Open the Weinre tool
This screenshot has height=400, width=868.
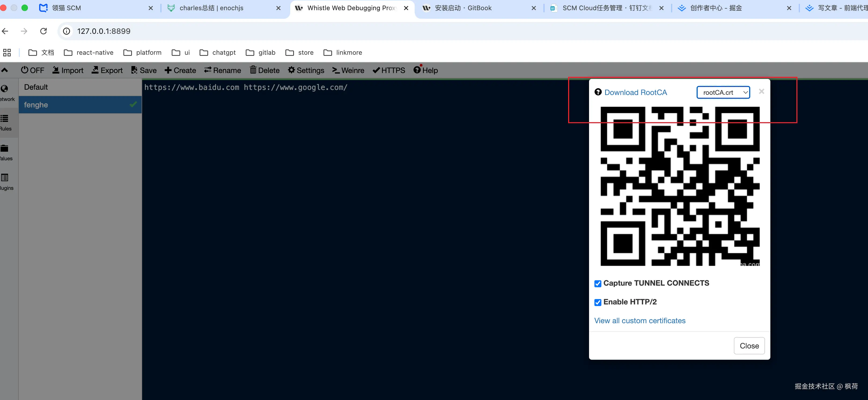point(348,70)
